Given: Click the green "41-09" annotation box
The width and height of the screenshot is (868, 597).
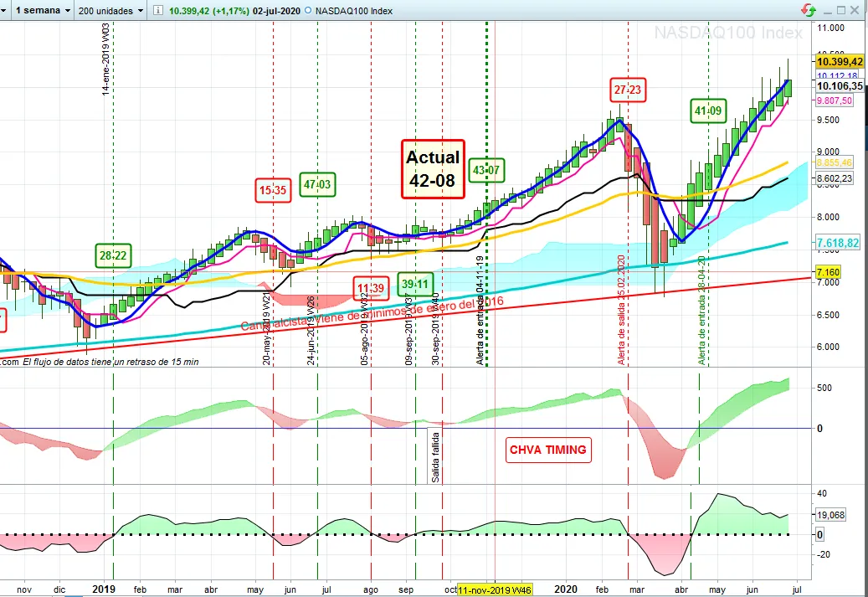Looking at the screenshot, I should 708,111.
